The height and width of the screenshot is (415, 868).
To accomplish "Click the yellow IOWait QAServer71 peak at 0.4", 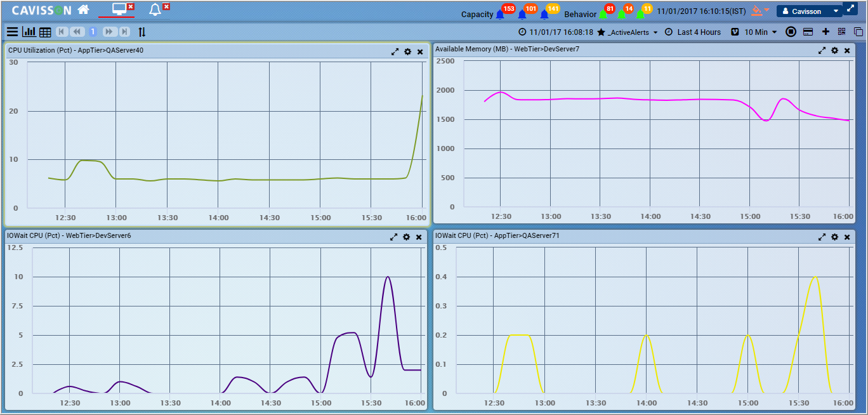I will [815, 278].
